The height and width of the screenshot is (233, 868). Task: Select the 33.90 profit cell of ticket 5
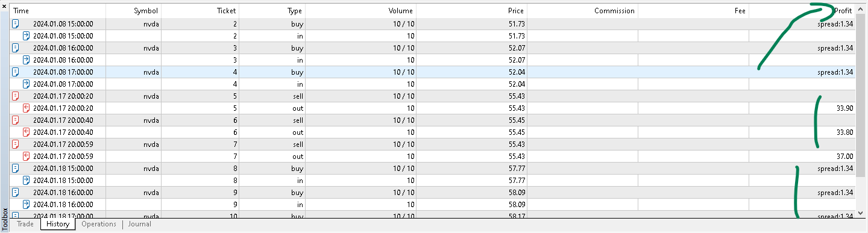point(802,108)
